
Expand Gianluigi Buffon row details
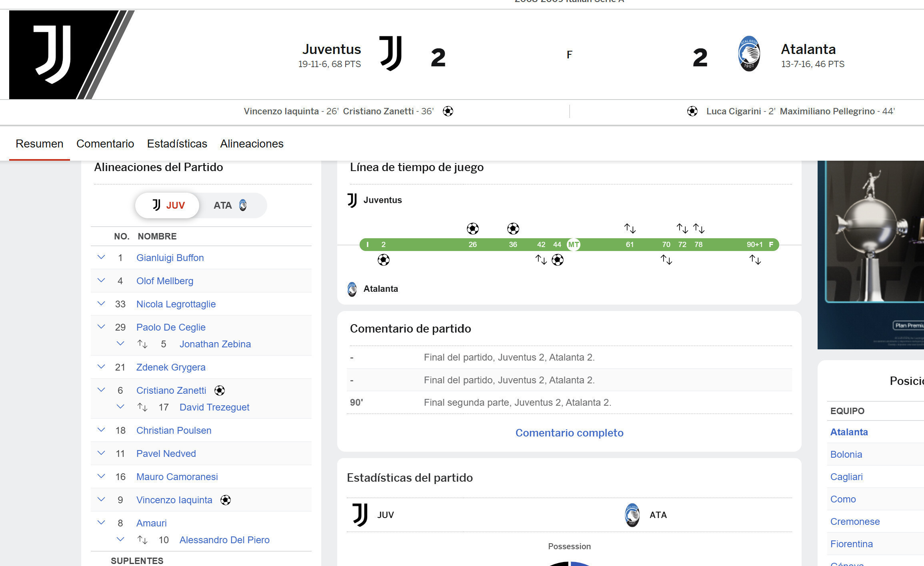101,257
